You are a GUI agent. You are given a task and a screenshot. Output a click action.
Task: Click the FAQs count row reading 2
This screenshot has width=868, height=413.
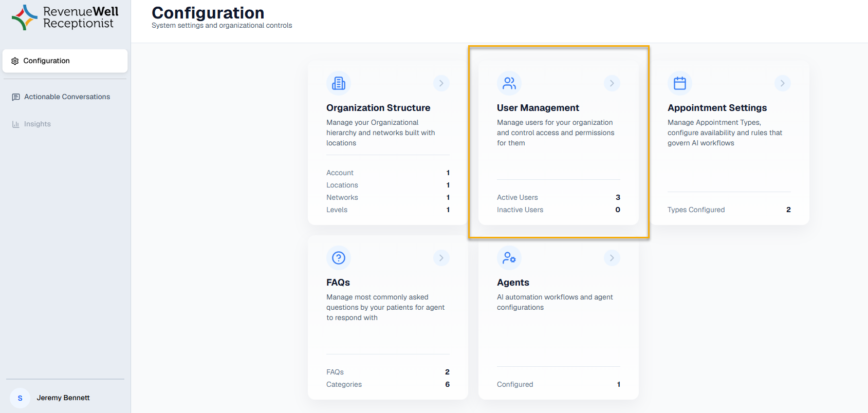pos(388,372)
